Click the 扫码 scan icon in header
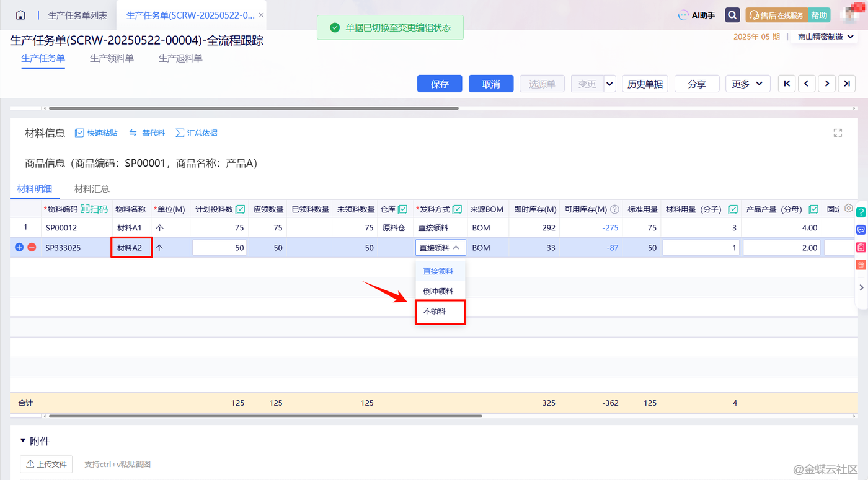 point(94,209)
